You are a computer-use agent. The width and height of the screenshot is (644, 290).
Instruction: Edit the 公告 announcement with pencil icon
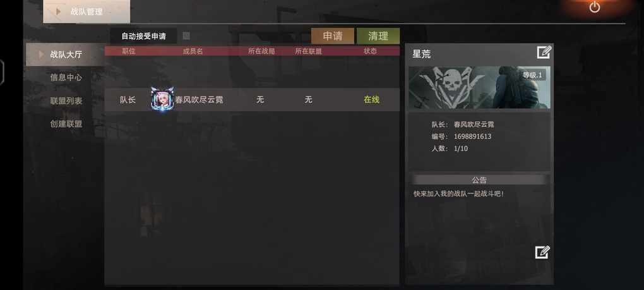pos(542,252)
